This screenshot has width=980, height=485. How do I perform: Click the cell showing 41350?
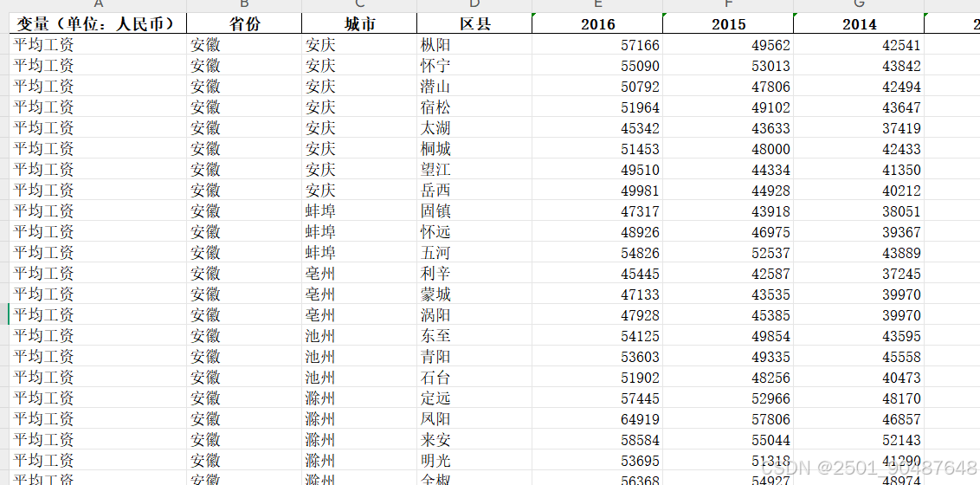point(859,169)
